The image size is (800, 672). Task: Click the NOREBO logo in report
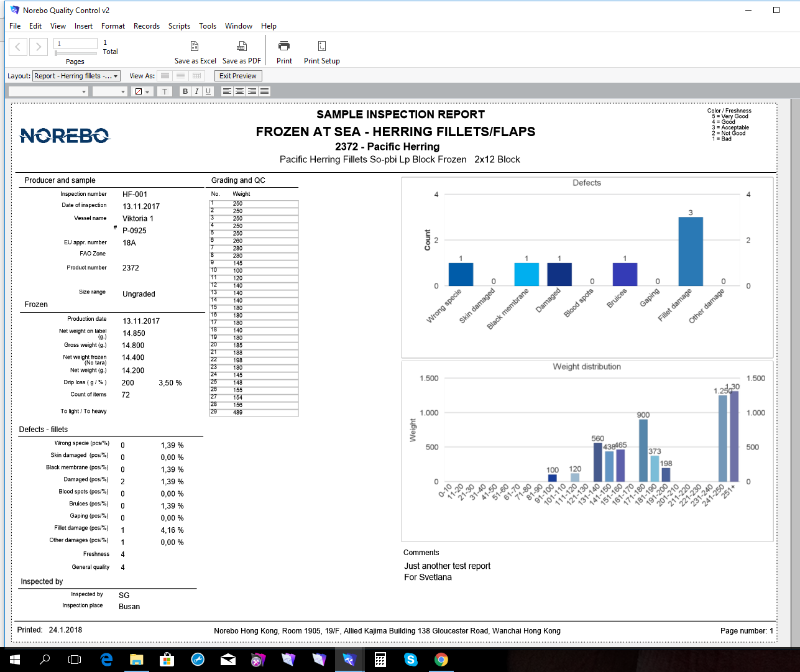coord(65,136)
